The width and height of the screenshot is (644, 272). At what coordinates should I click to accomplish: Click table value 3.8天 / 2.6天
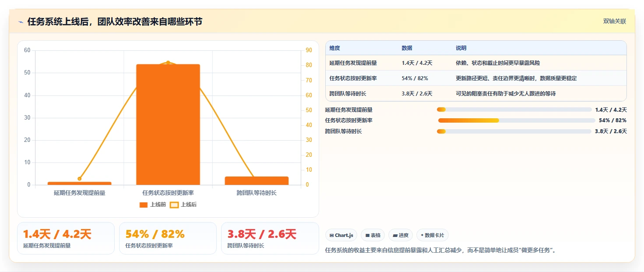click(x=417, y=94)
